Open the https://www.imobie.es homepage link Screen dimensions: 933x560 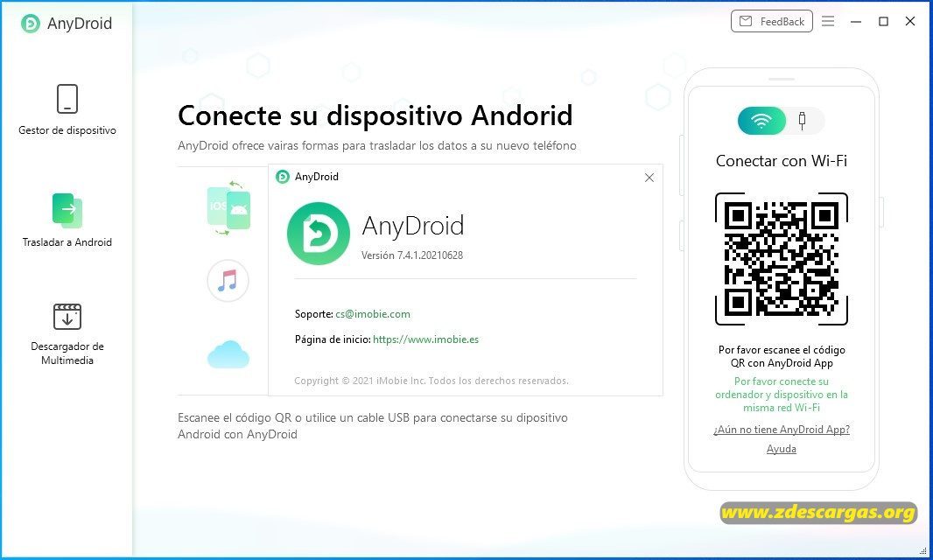click(x=425, y=339)
